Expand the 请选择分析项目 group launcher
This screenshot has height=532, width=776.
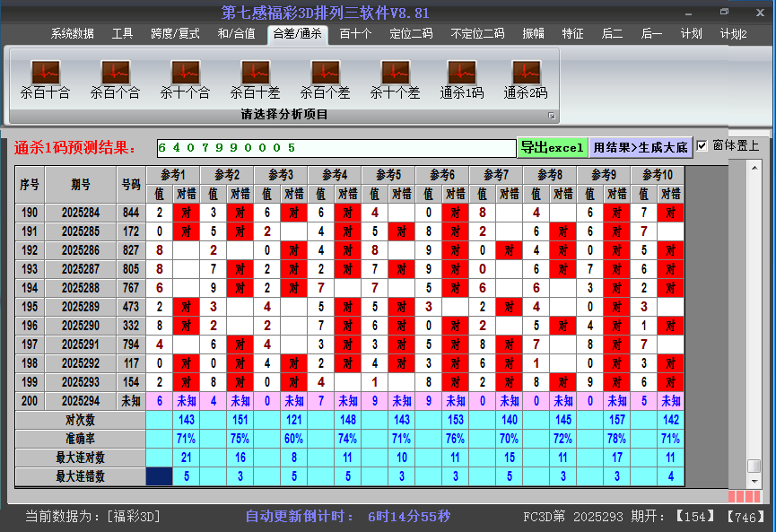pyautogui.click(x=552, y=116)
